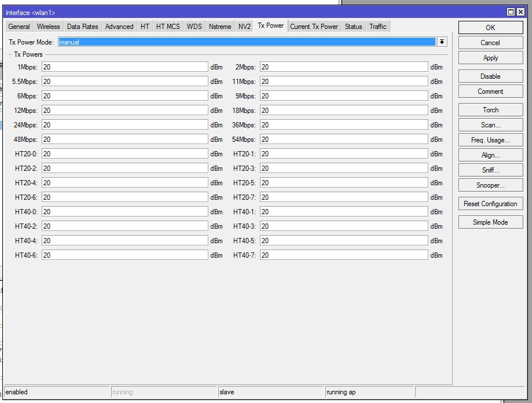
Task: Launch the Scan dialog
Action: tap(490, 125)
